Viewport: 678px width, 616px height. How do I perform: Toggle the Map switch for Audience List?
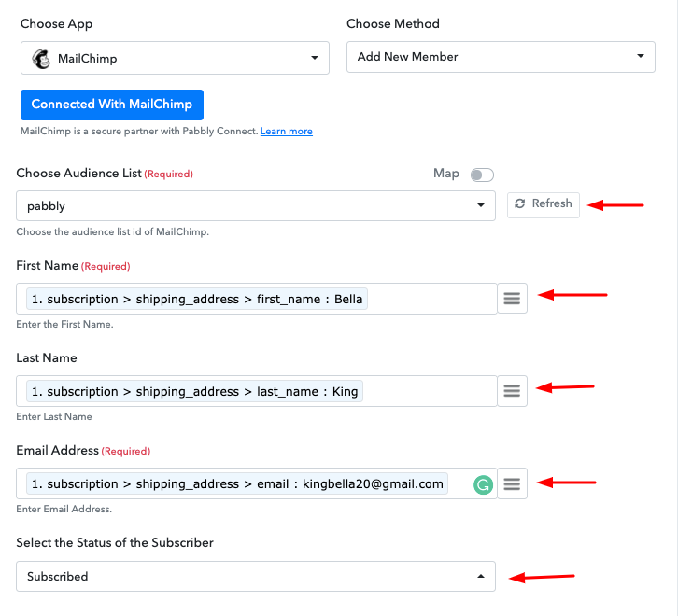click(482, 175)
